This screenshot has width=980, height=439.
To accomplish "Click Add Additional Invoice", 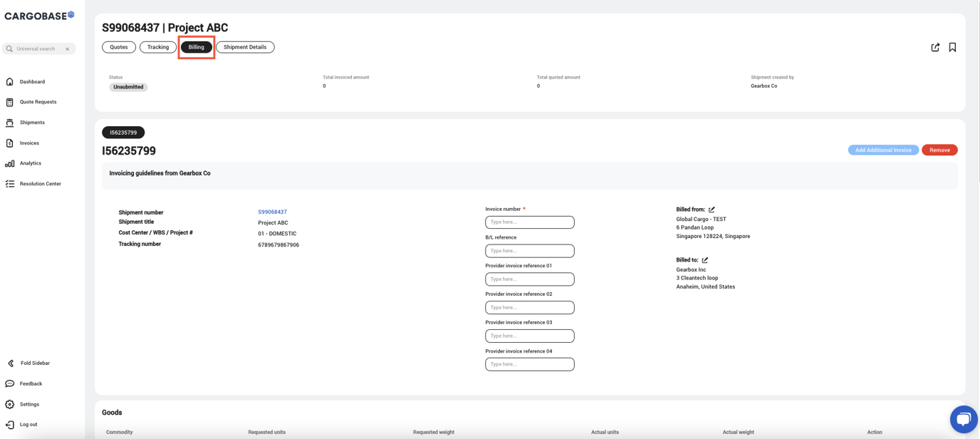I will point(883,150).
